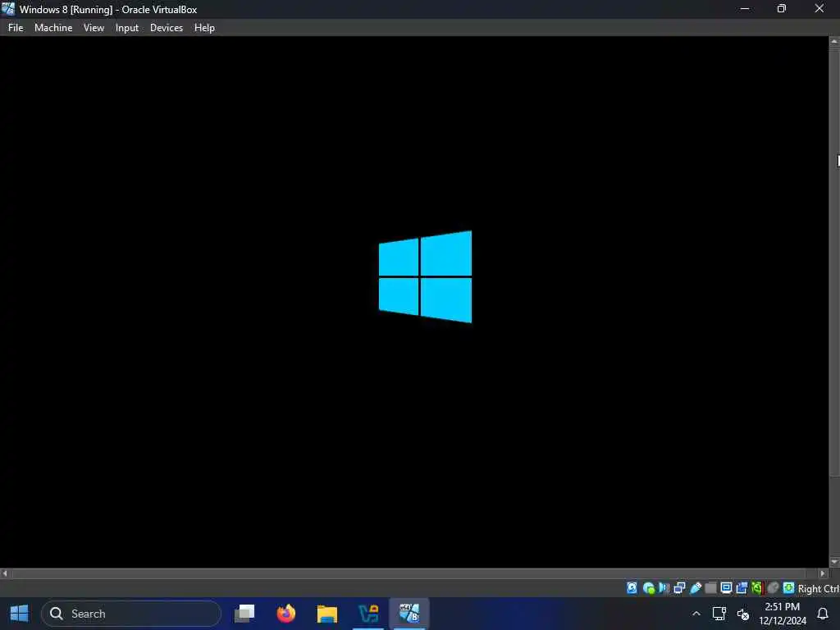Screen dimensions: 840x630
Task: Switch to VirtualBox Manager taskbar icon
Action: 368,614
